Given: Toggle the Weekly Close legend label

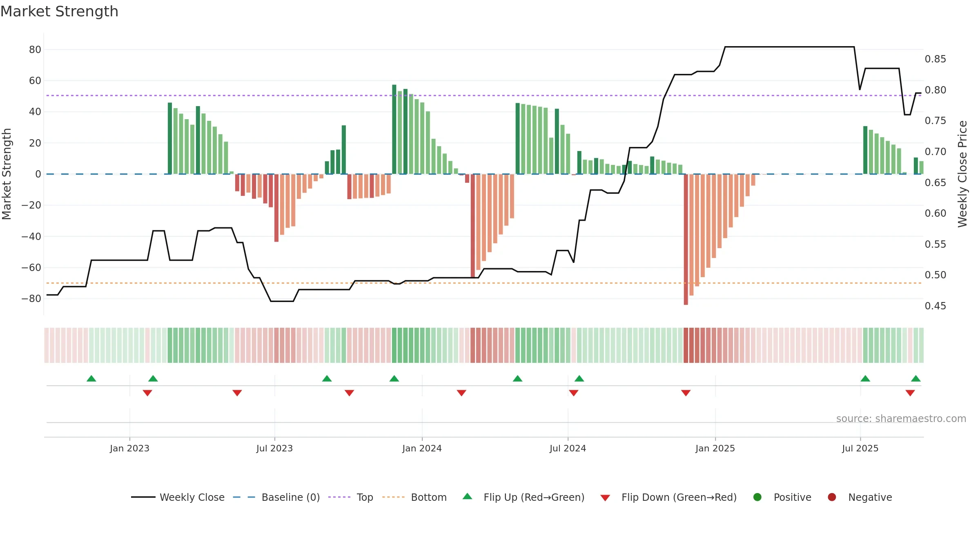Looking at the screenshot, I should [x=192, y=497].
